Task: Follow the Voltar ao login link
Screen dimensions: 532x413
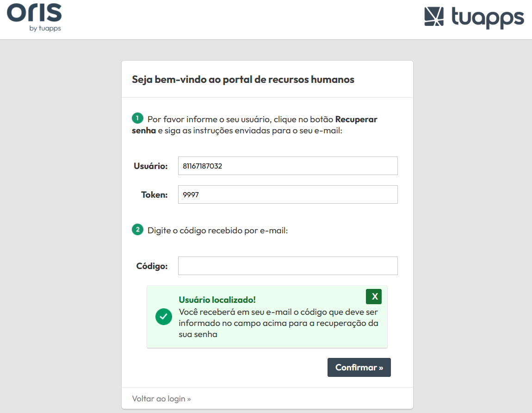Action: [161, 399]
